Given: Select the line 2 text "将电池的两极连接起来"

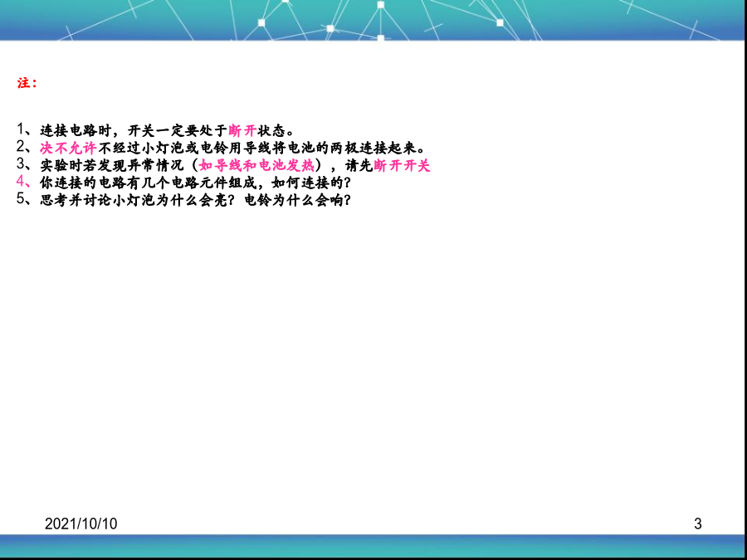Looking at the screenshot, I should (350, 148).
